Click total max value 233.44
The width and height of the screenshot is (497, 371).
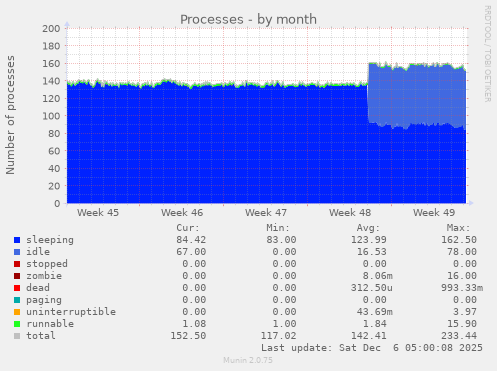[x=459, y=336]
